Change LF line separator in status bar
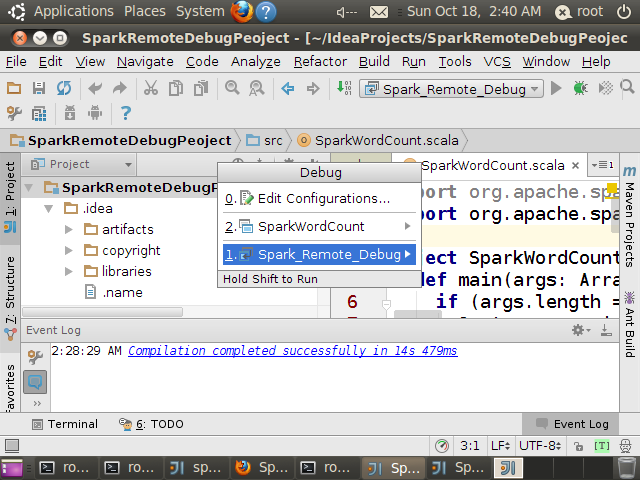Image resolution: width=640 pixels, height=480 pixels. [x=500, y=446]
